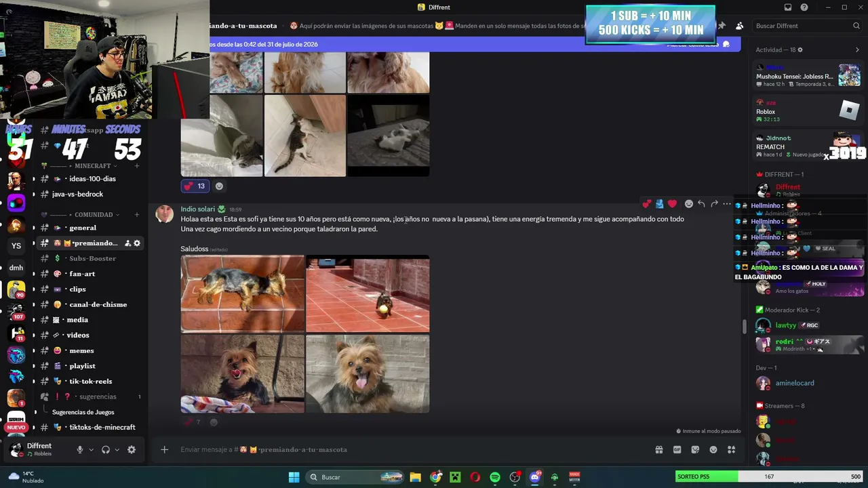Open attachment plus button in message bar
The height and width of the screenshot is (488, 868).
(164, 449)
